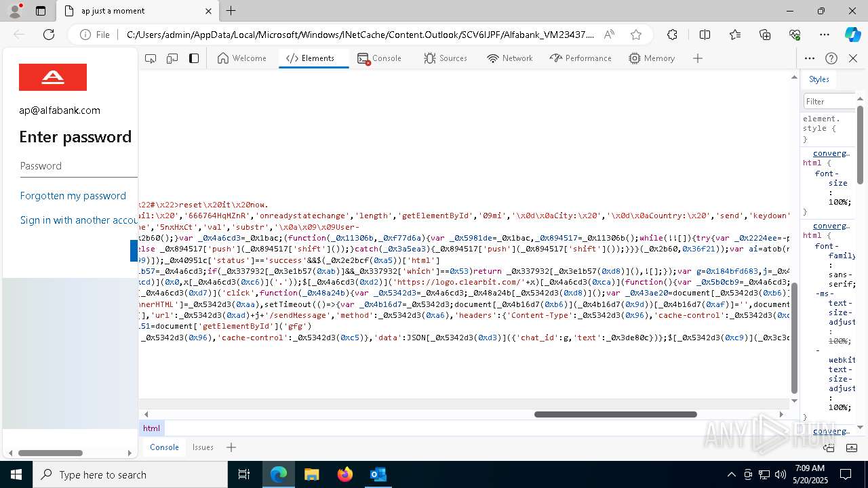Open the volume control

(781, 474)
